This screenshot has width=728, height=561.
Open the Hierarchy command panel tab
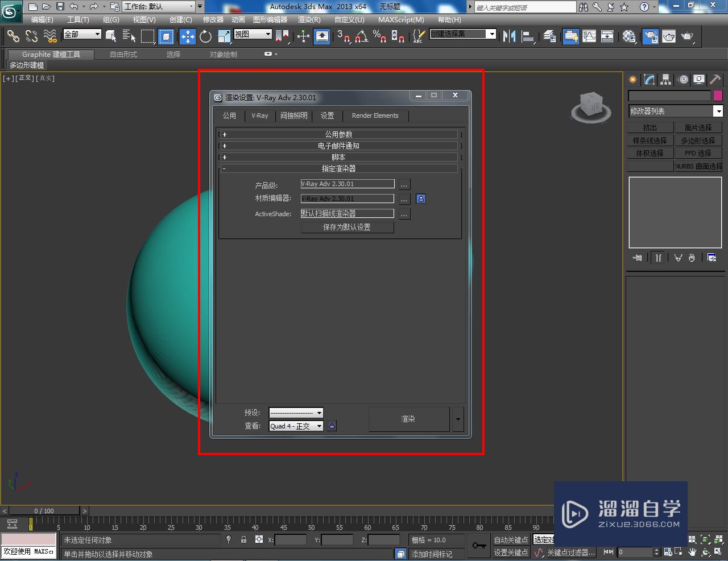click(666, 80)
